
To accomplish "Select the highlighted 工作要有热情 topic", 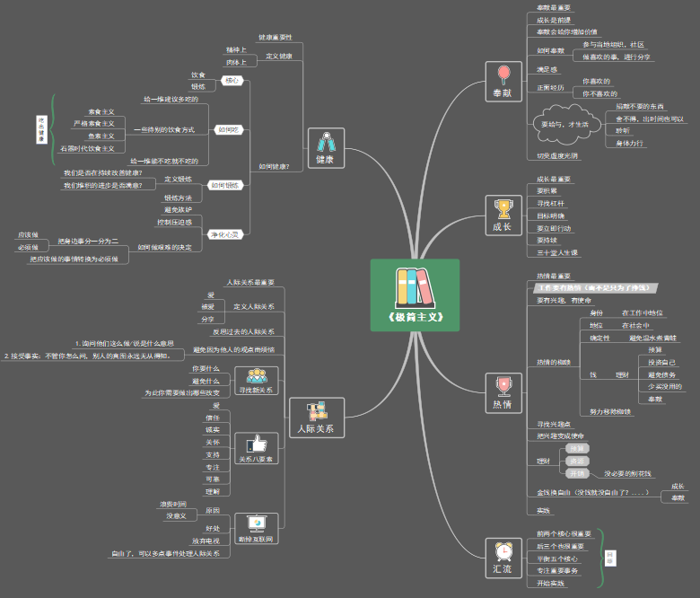I will tap(592, 288).
